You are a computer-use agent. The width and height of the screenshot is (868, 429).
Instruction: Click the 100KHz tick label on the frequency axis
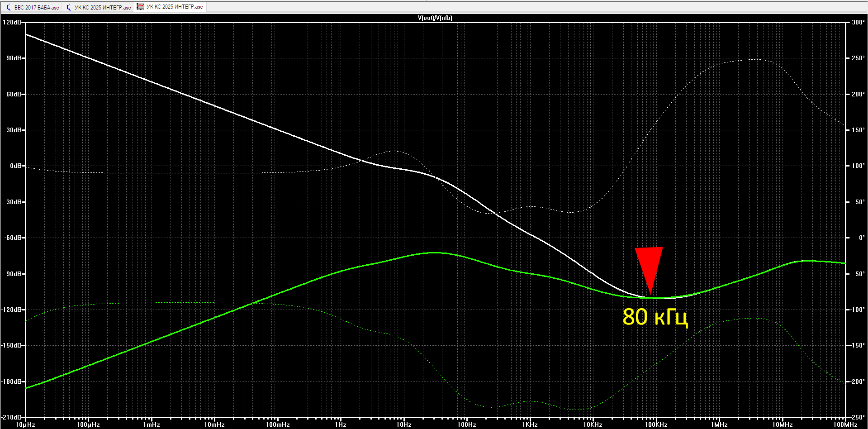[x=656, y=424]
